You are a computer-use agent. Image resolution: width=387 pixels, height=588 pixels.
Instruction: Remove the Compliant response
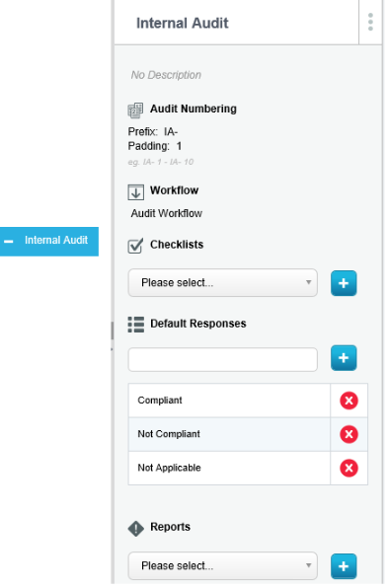(x=348, y=401)
